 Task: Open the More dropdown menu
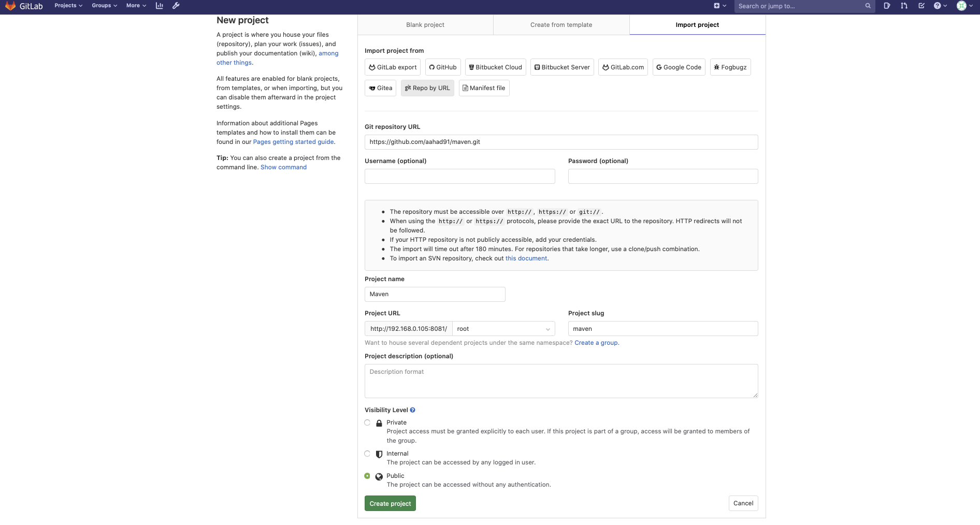click(x=136, y=6)
